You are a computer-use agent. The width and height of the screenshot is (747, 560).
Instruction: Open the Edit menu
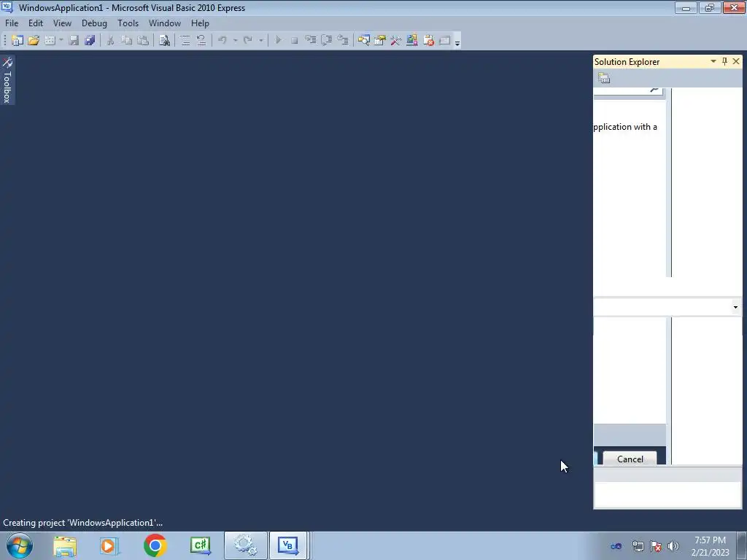coord(36,23)
